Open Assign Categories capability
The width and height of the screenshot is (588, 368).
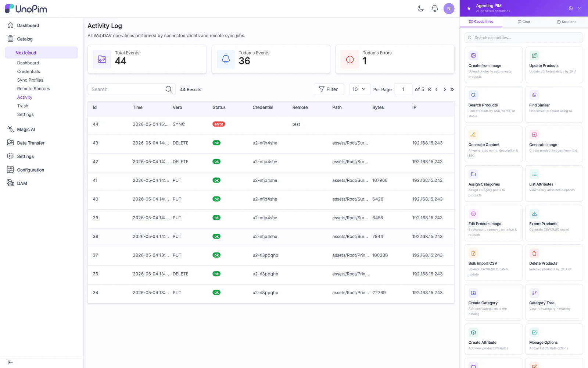point(493,183)
